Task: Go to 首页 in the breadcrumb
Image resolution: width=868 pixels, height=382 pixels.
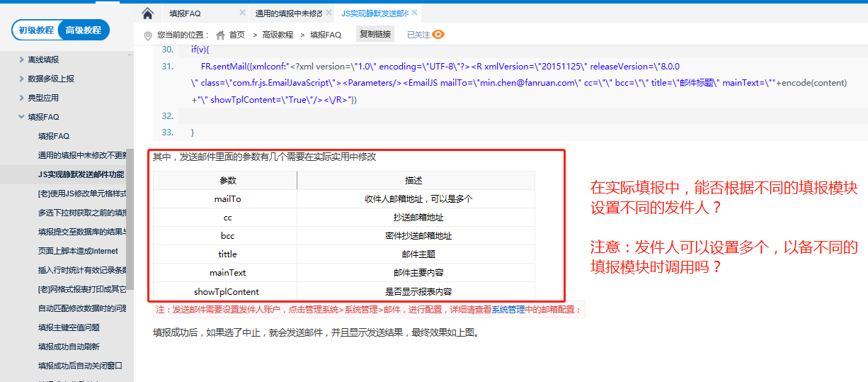Action: click(237, 35)
